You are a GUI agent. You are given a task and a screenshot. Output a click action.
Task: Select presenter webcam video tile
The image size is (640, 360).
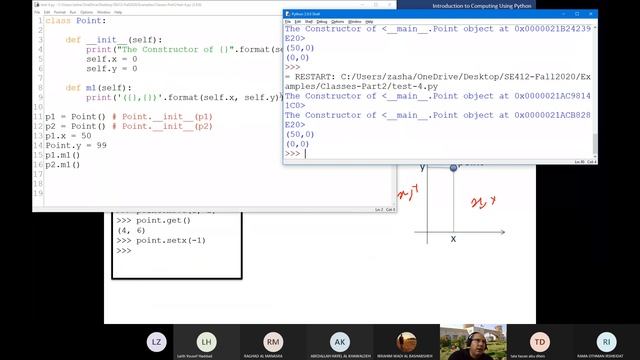473,342
